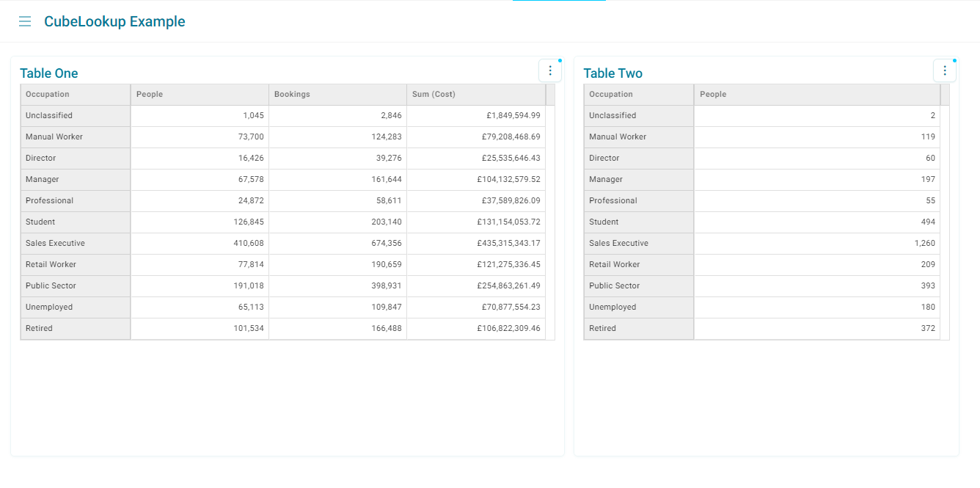980x488 pixels.
Task: Click the Table Two value 197
Action: coord(817,180)
